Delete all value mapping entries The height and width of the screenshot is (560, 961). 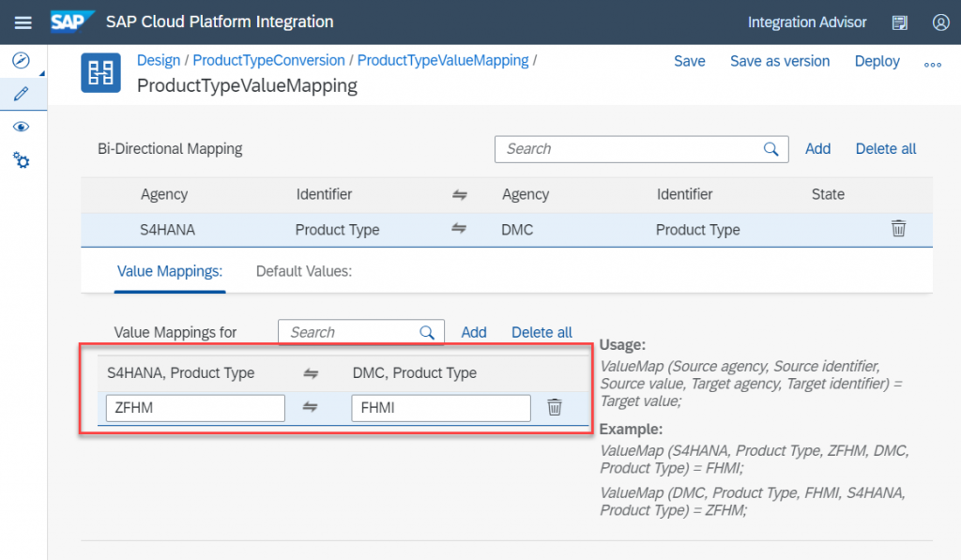coord(542,332)
